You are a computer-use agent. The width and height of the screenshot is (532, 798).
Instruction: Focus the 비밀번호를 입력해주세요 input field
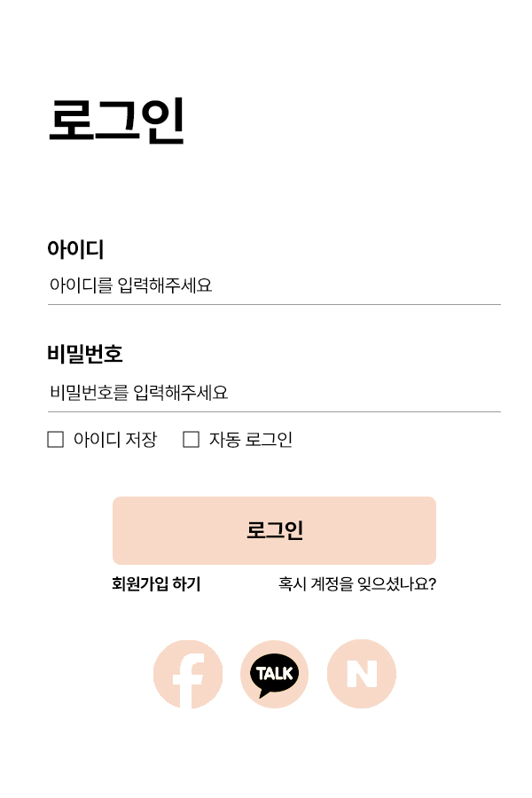click(x=274, y=393)
